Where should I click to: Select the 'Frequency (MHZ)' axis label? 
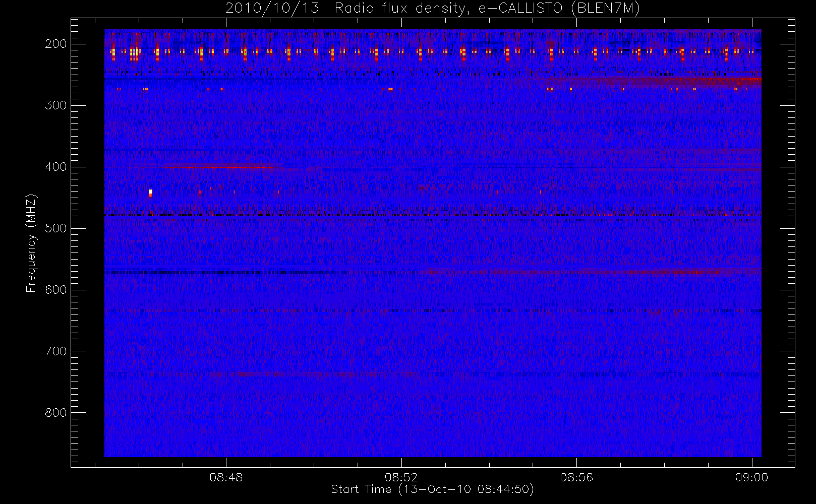point(31,243)
